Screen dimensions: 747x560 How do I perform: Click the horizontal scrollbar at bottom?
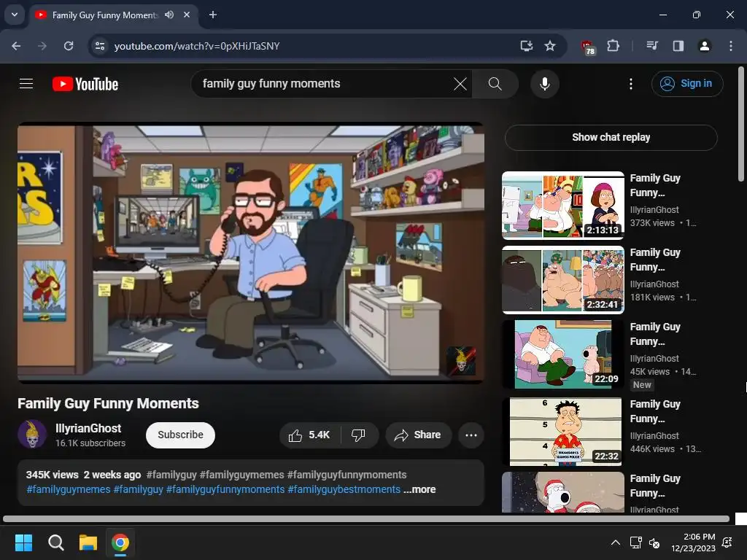366,518
